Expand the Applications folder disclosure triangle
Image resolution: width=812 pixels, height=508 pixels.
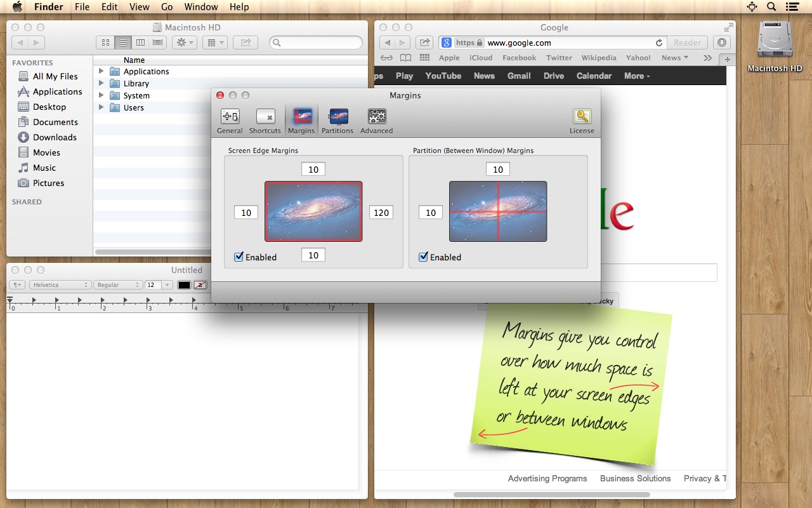click(101, 71)
